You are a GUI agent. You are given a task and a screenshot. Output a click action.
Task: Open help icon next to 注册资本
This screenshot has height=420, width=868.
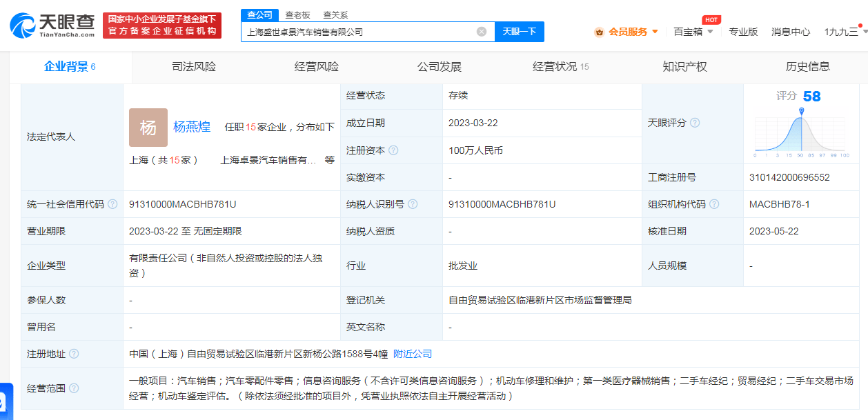[393, 150]
